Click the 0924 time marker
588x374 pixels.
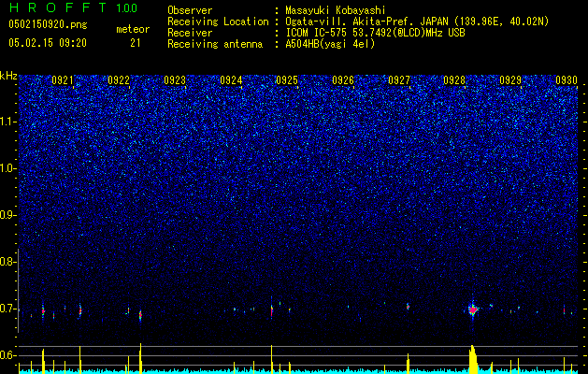[231, 80]
